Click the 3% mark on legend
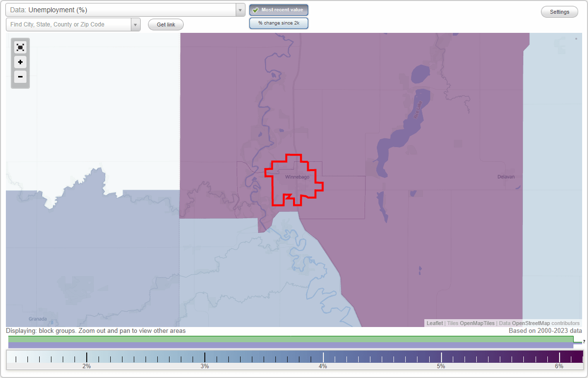This screenshot has width=588, height=378. tap(205, 366)
